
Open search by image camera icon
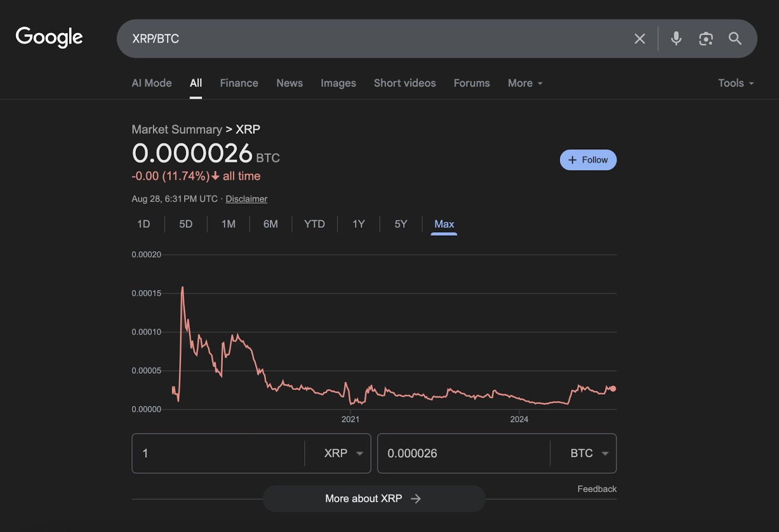[x=706, y=39]
